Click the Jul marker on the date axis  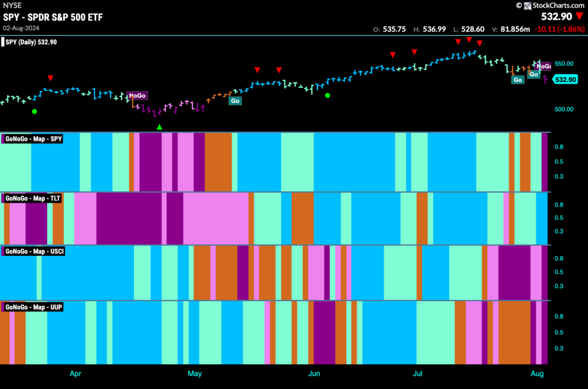click(x=417, y=373)
